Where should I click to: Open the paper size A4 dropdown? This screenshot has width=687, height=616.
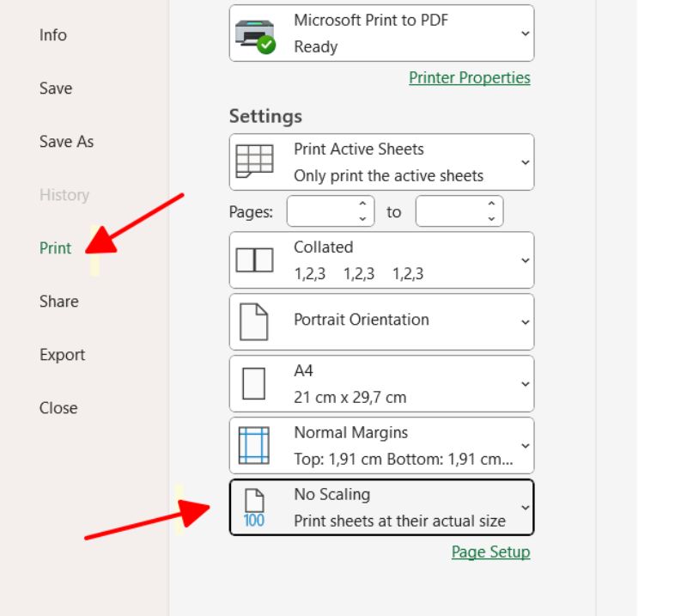click(x=525, y=383)
